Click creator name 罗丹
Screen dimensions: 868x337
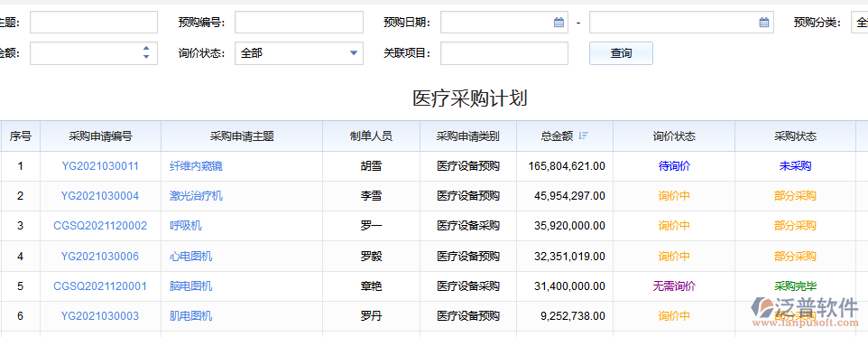click(x=371, y=316)
